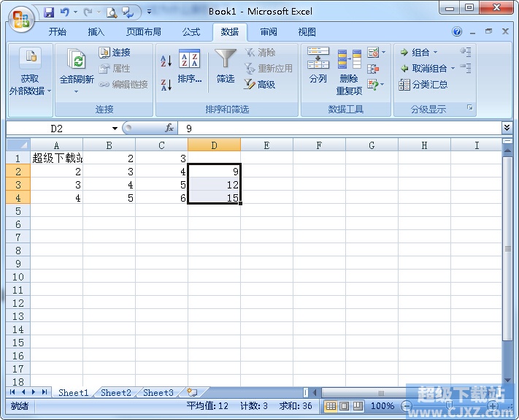
Task: Open the Customize Quick Access Toolbar dropdown
Action: [x=150, y=12]
